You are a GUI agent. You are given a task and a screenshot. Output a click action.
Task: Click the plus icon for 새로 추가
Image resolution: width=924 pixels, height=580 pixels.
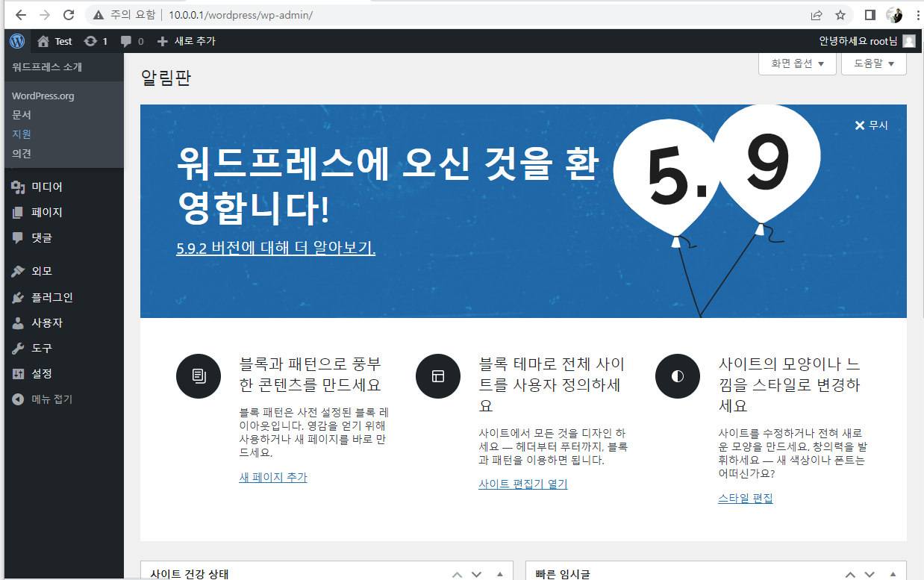click(x=163, y=41)
